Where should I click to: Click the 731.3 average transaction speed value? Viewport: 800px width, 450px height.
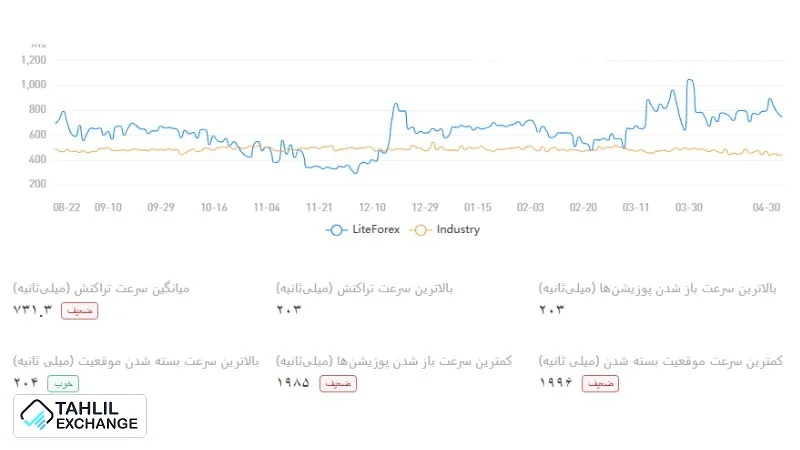(x=31, y=310)
